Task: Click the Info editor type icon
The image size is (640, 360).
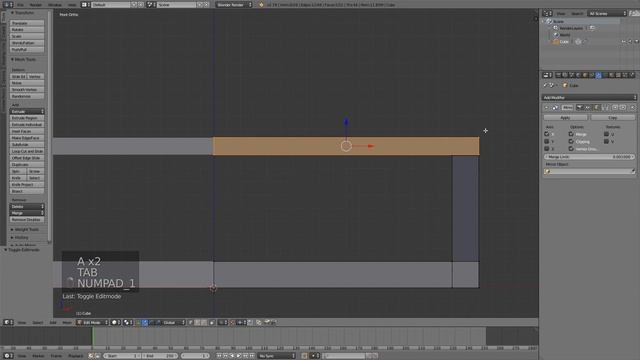Action: tap(7, 5)
